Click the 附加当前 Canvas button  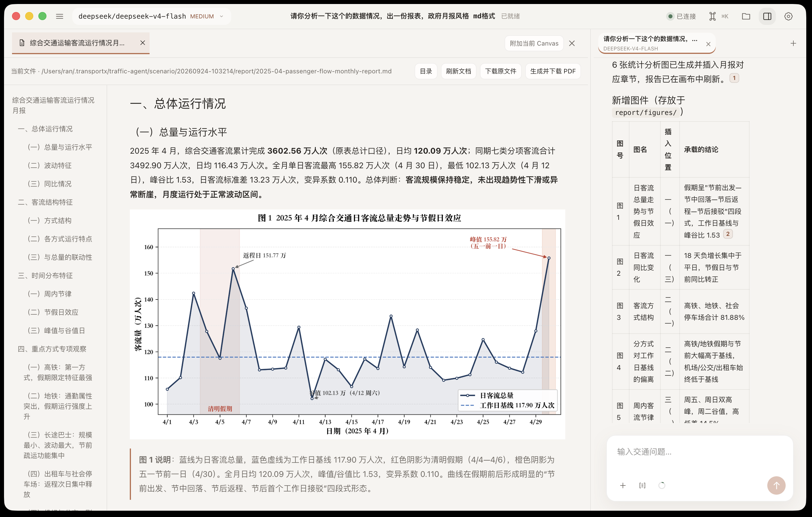pyautogui.click(x=534, y=43)
